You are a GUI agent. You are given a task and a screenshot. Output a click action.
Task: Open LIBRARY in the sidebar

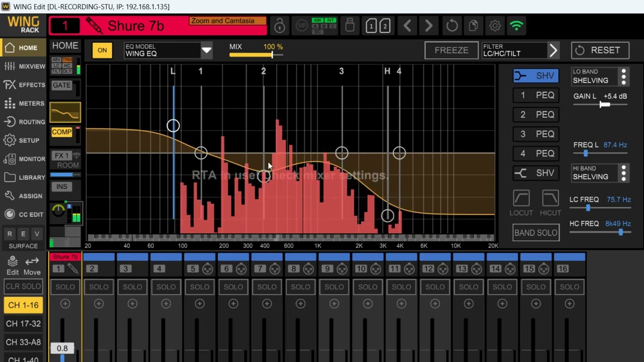24,177
